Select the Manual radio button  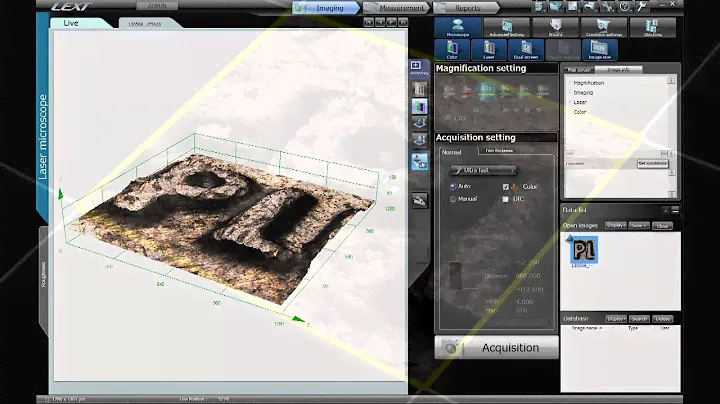(453, 199)
